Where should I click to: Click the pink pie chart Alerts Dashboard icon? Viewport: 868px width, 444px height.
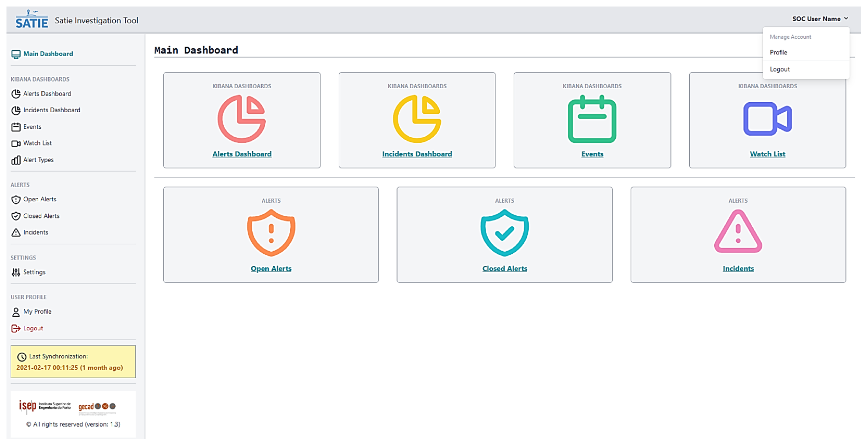tap(242, 119)
